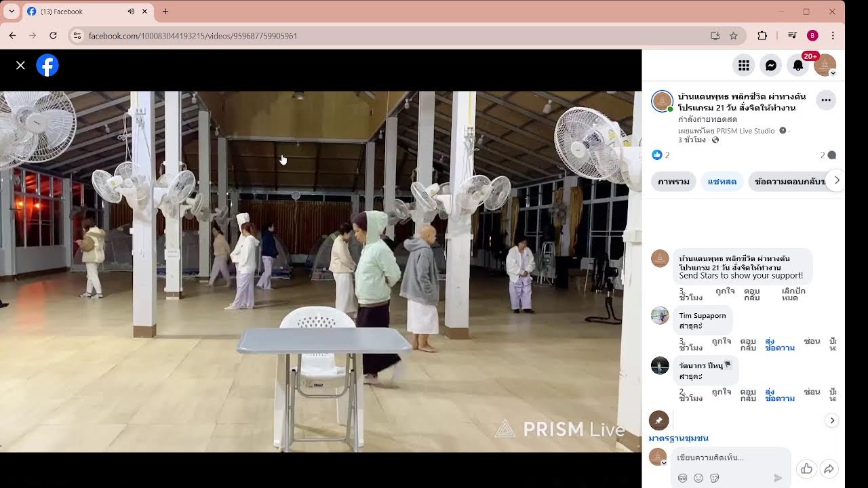Click ส่งข้อความ under Tim Supaporn's comment
Viewport: 868px width, 488px height.
pyautogui.click(x=780, y=344)
